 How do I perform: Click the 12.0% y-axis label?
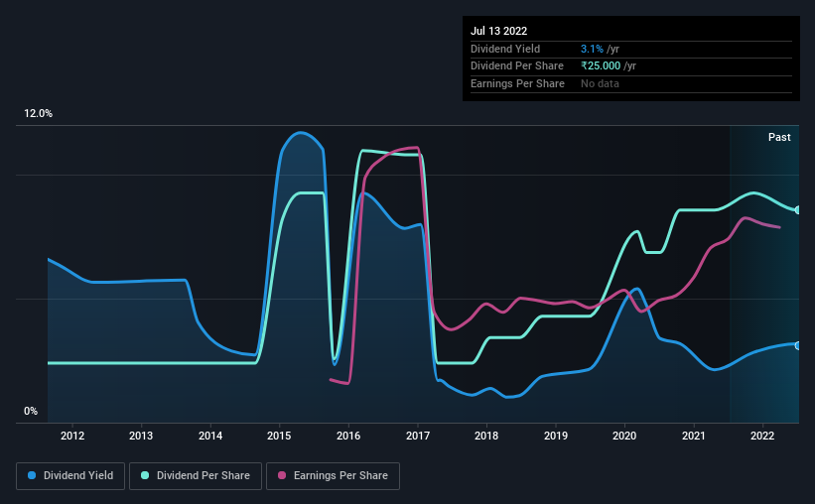pyautogui.click(x=38, y=113)
